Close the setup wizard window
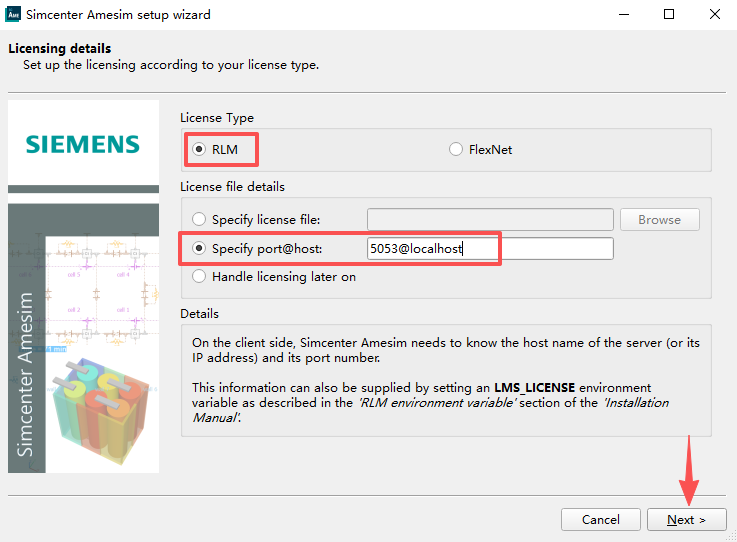 (x=714, y=15)
